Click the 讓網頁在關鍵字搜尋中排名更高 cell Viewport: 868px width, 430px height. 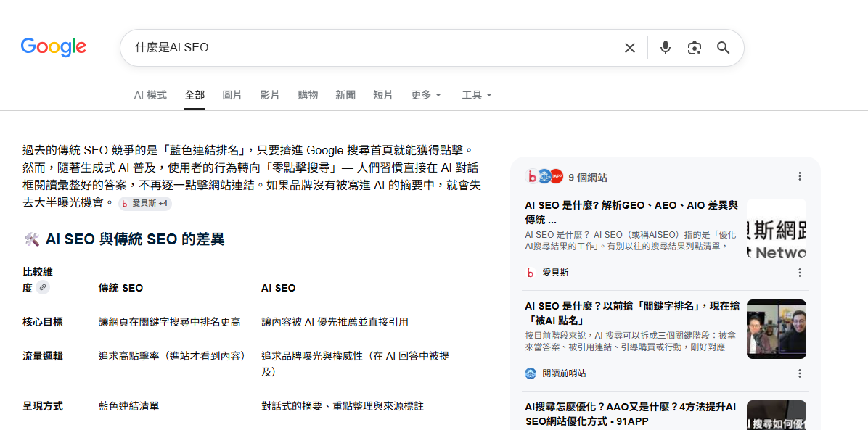169,322
